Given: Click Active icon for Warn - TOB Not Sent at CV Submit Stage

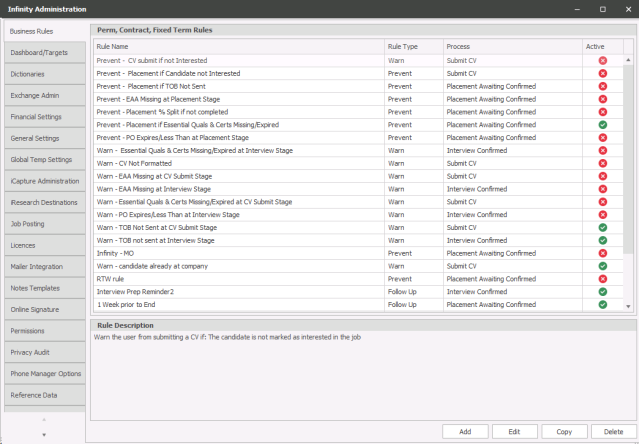Looking at the screenshot, I should click(x=603, y=227).
